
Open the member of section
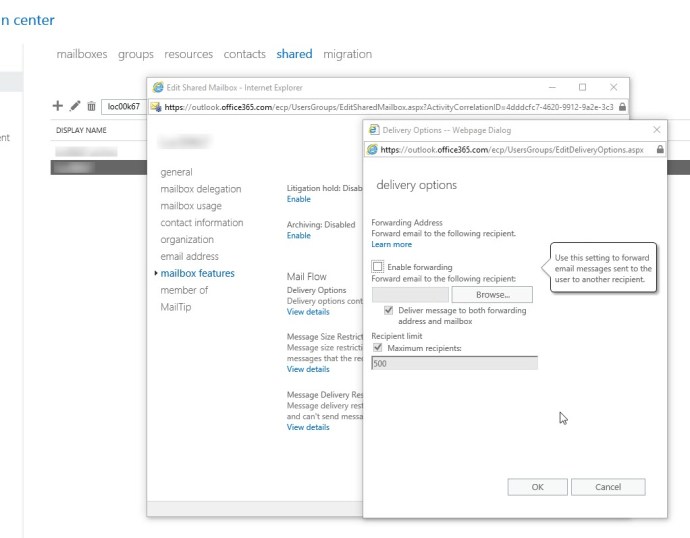[x=184, y=290]
